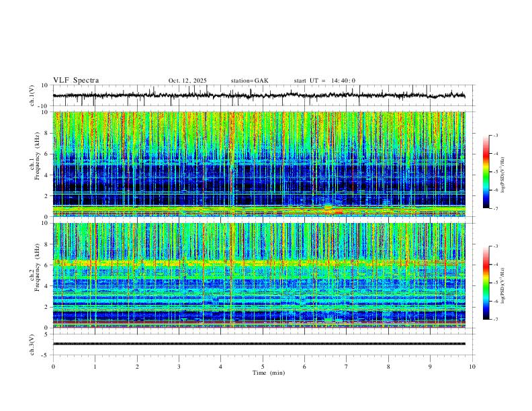Click time axis tick label "5"

click(263, 367)
